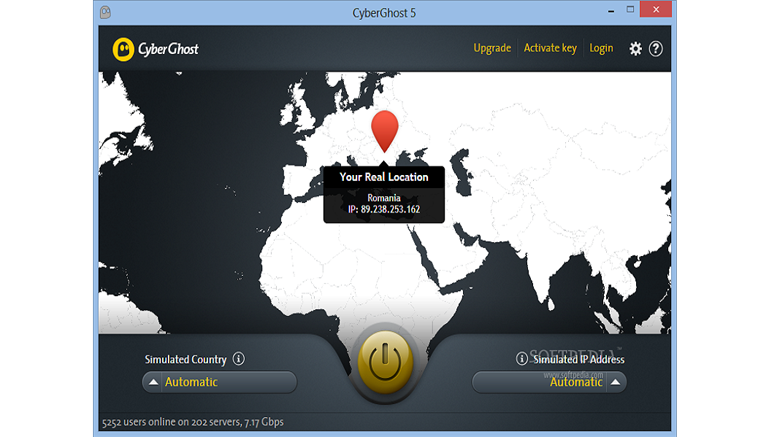Open the Login link
777x437 pixels.
click(601, 48)
